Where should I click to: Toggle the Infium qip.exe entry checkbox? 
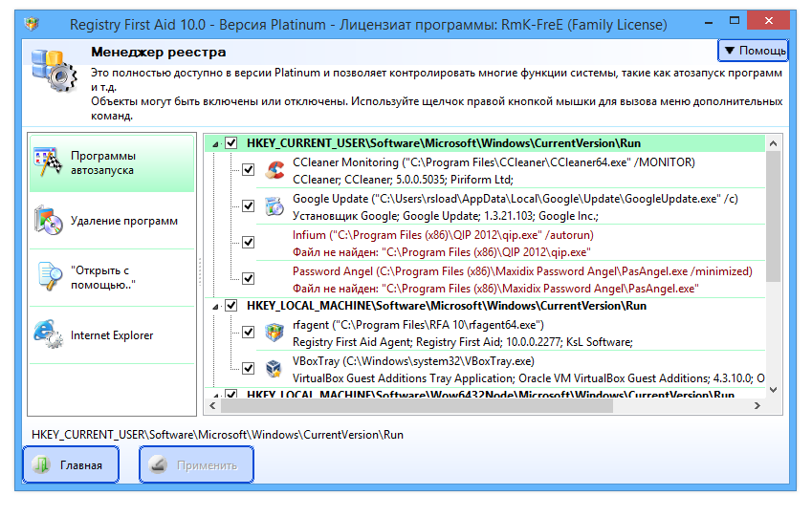[x=249, y=242]
